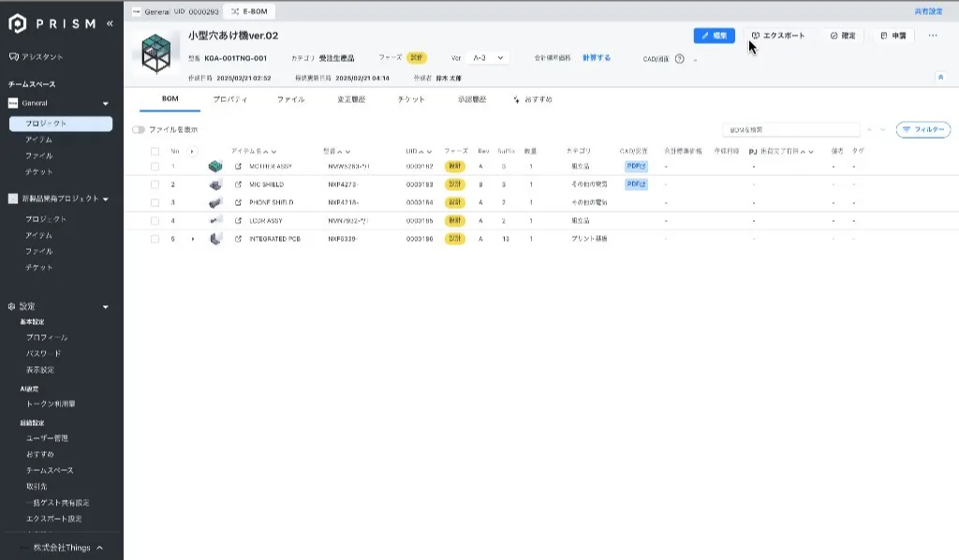Open the Ver A-3 version dropdown
959x560 pixels.
point(488,58)
